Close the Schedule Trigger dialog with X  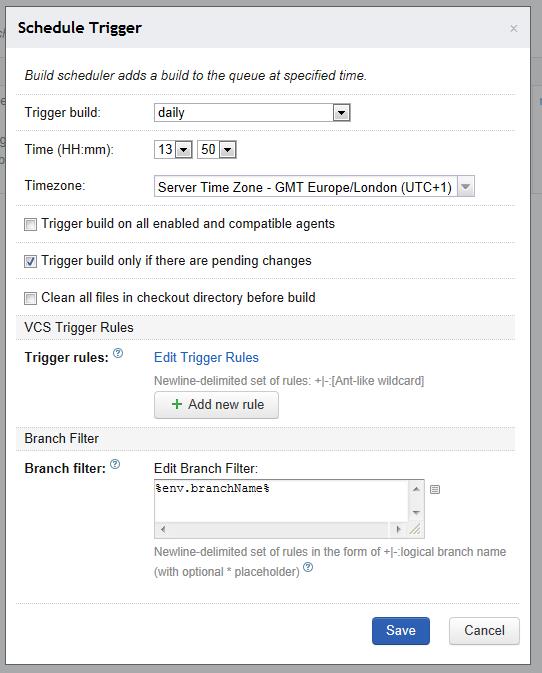click(x=514, y=28)
